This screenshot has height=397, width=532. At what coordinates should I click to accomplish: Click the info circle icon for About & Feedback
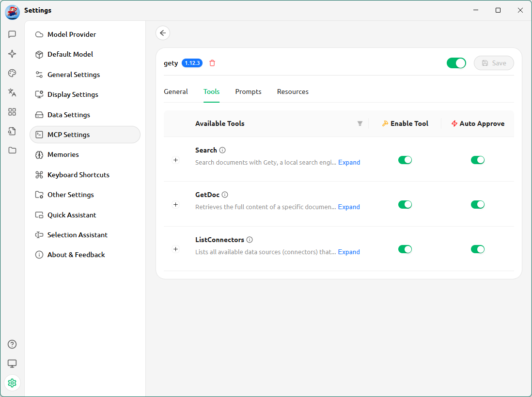(39, 255)
